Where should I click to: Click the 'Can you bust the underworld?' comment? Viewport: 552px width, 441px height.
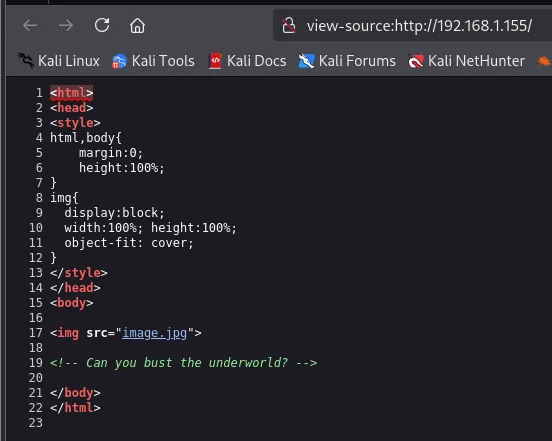tap(183, 363)
